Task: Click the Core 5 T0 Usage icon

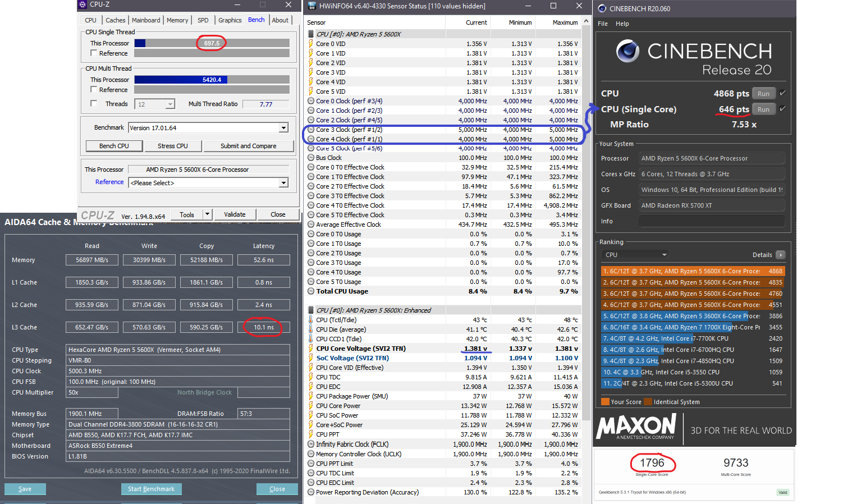Action: pyautogui.click(x=311, y=282)
